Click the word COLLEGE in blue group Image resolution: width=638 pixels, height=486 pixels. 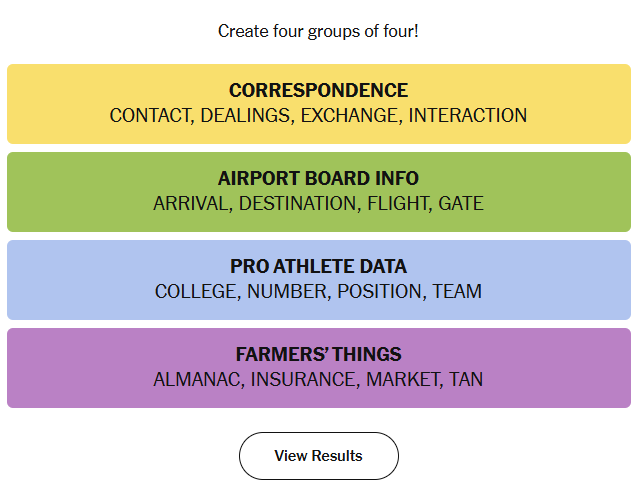(196, 291)
